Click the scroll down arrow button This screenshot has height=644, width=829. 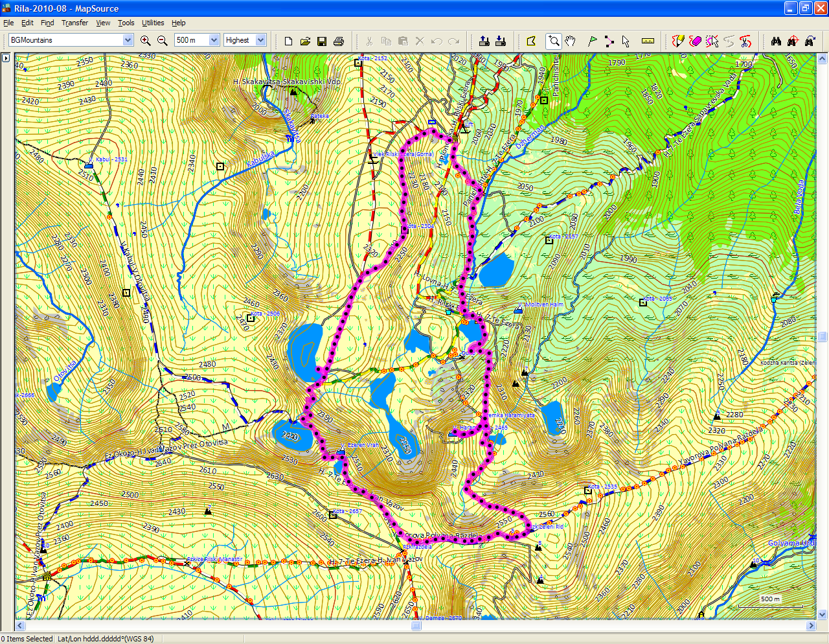823,615
